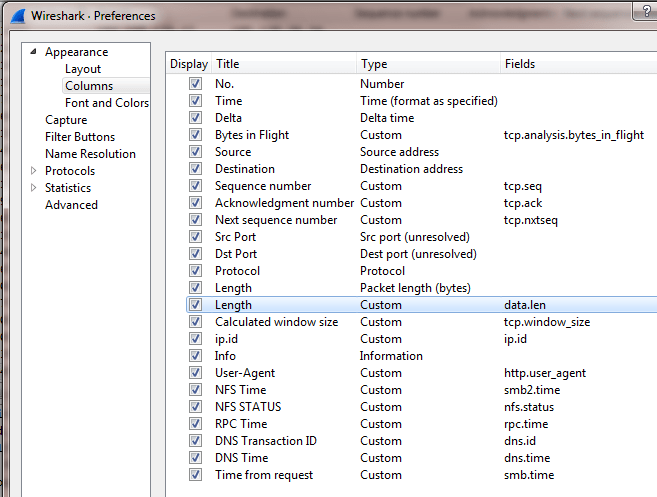Open the Layout preferences page
This screenshot has width=657, height=497.
83,69
